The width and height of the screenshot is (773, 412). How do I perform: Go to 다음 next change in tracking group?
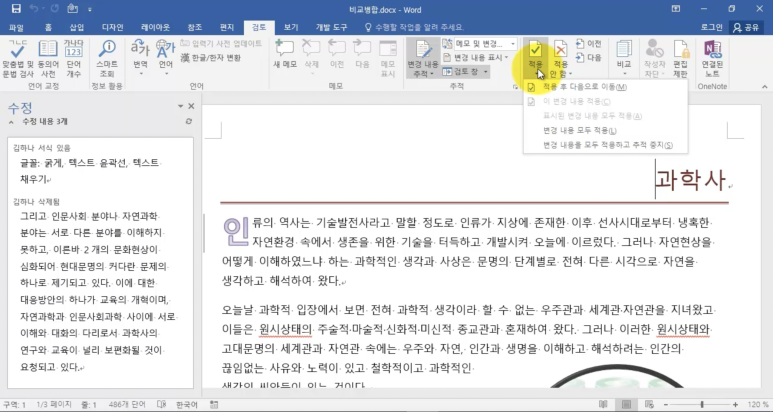(x=589, y=58)
